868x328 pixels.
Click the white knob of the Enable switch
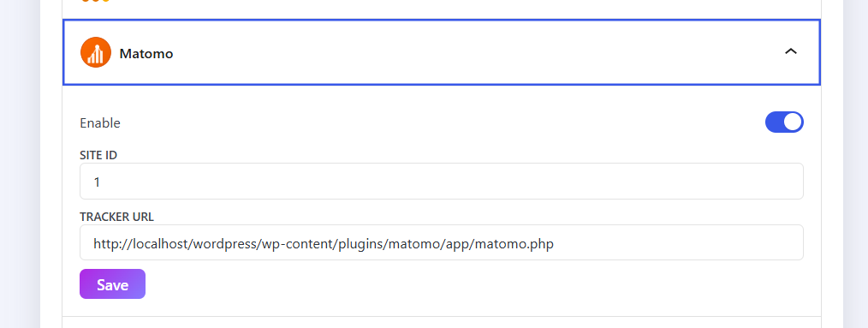[793, 122]
